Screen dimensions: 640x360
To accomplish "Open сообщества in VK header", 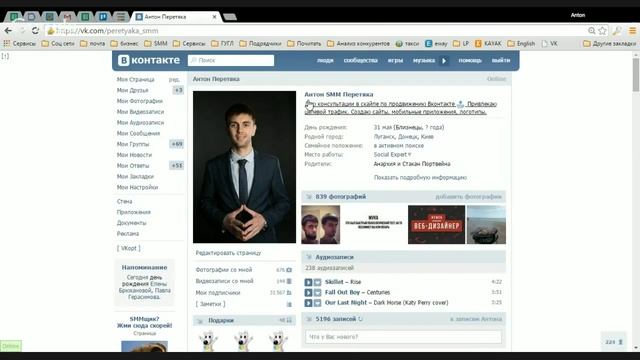I will pos(360,60).
